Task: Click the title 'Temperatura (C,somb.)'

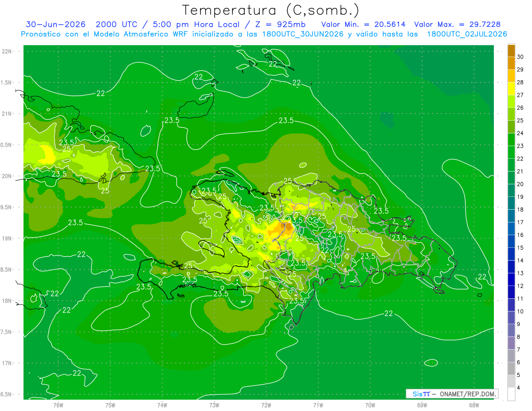Action: pyautogui.click(x=271, y=10)
